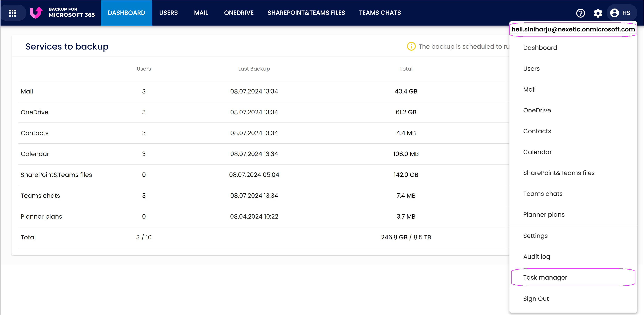
Task: Switch to the Teams Chats tab
Action: click(380, 13)
